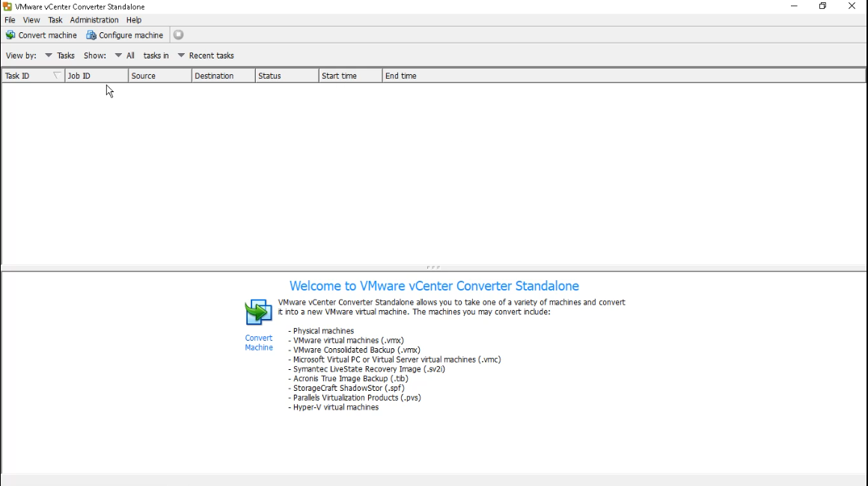Click 'StorageCraft ShadowStor (.spf)' text
The width and height of the screenshot is (868, 486).
349,389
